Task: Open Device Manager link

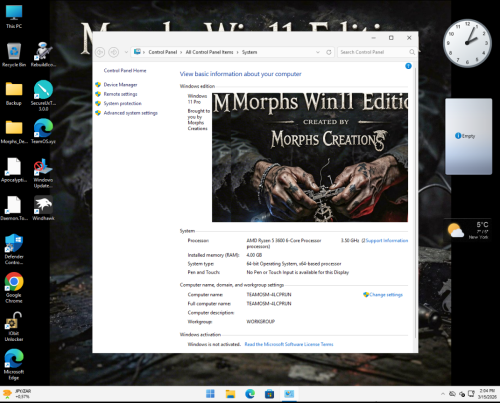Action: pyautogui.click(x=120, y=85)
